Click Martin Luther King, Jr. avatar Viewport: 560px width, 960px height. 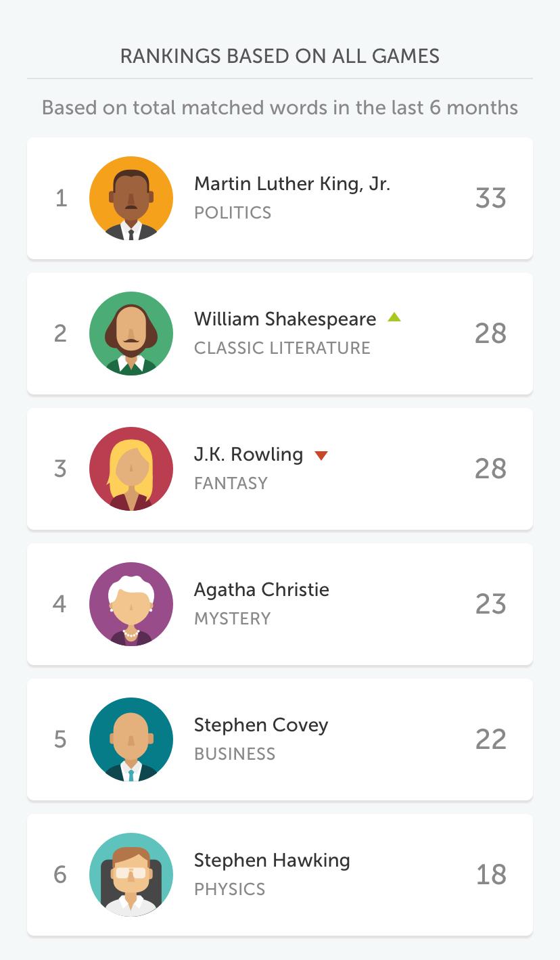[131, 198]
